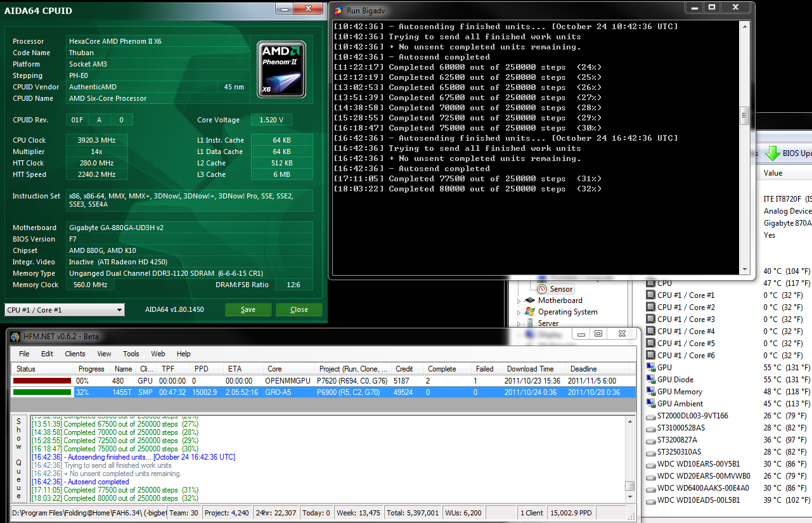
Task: Click the Gigabyte GA-880GA-UD3H v2 motherboard field
Action: pos(190,228)
